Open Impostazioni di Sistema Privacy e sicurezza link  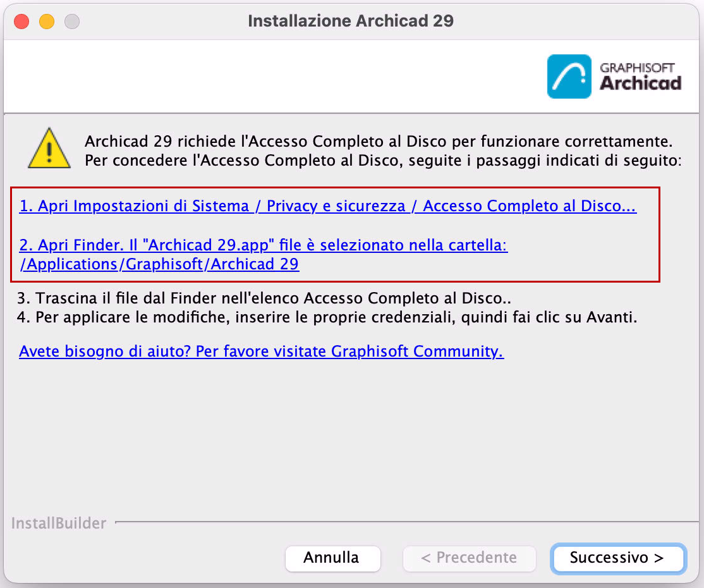(x=328, y=205)
